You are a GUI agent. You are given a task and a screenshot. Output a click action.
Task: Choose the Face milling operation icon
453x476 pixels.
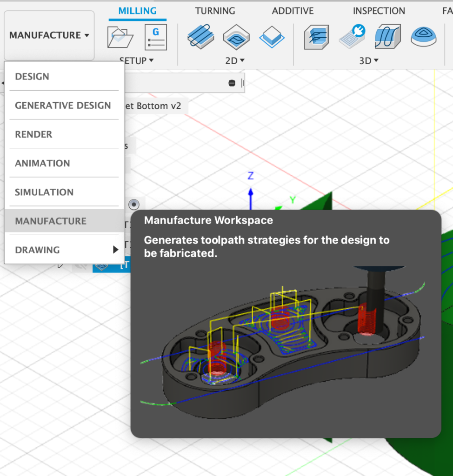(x=272, y=37)
